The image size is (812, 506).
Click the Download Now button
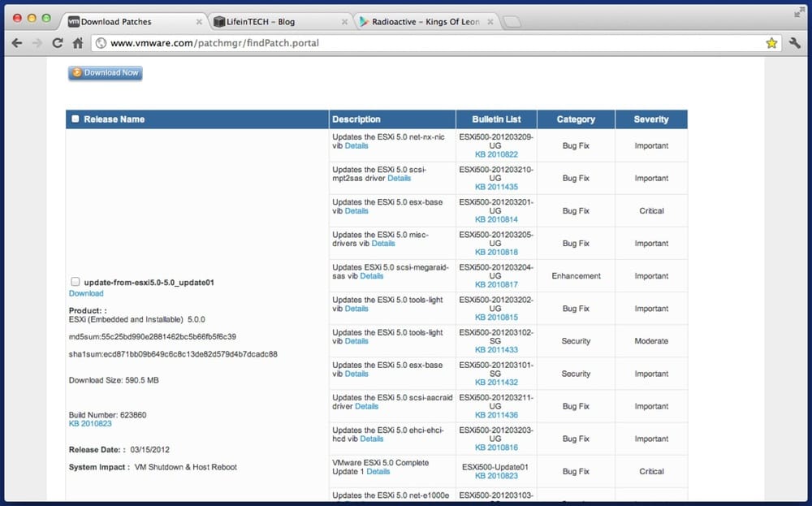click(x=105, y=73)
